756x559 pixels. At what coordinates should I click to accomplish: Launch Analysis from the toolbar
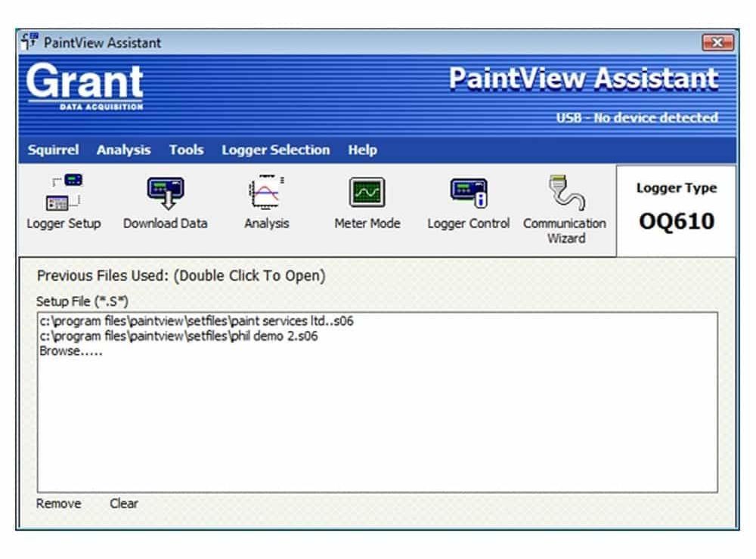coord(266,199)
